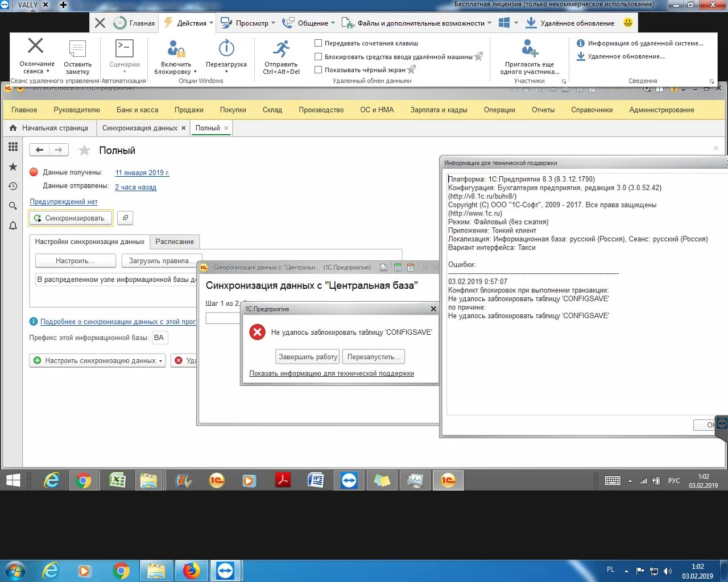This screenshot has height=582, width=728.
Task: Enable Передавать сочетания клавиш checkbox
Action: pyautogui.click(x=318, y=43)
